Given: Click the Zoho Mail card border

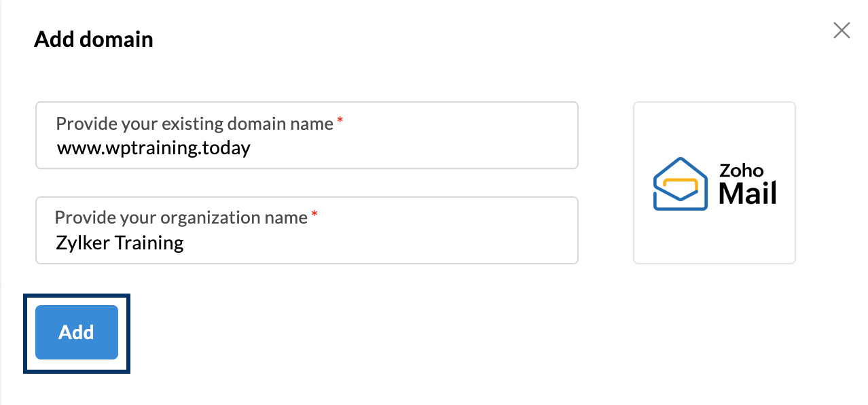Looking at the screenshot, I should point(715,102).
